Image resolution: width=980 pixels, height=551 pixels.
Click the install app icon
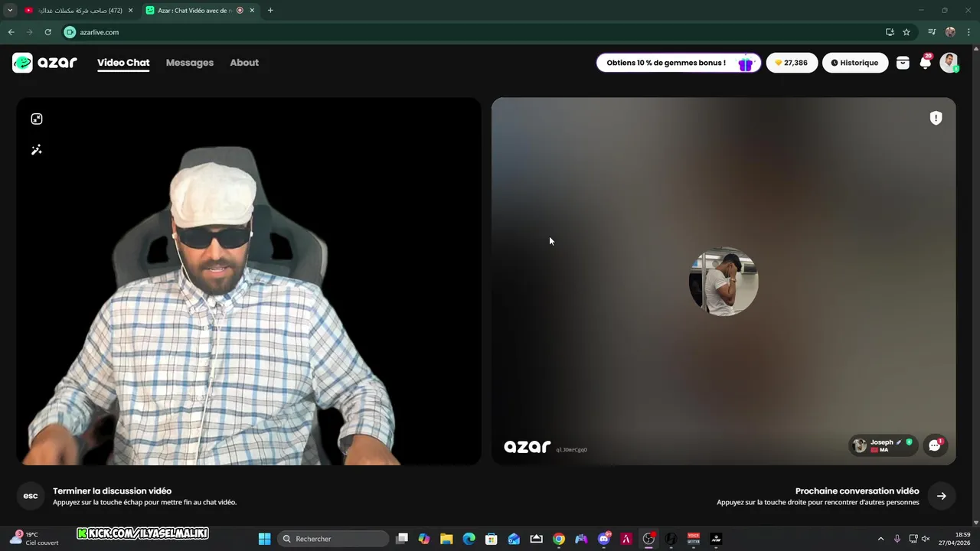pyautogui.click(x=890, y=32)
